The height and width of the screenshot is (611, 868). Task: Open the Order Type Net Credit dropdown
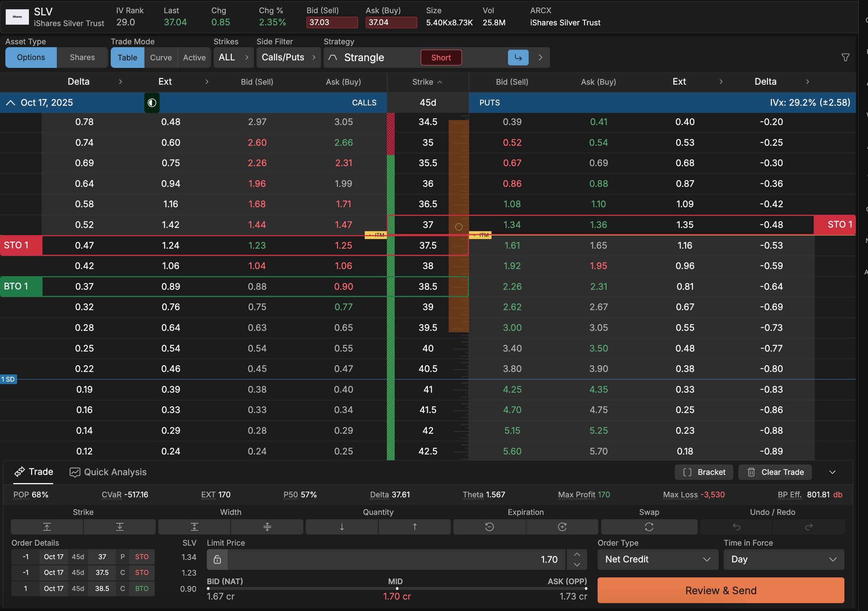[x=657, y=559]
